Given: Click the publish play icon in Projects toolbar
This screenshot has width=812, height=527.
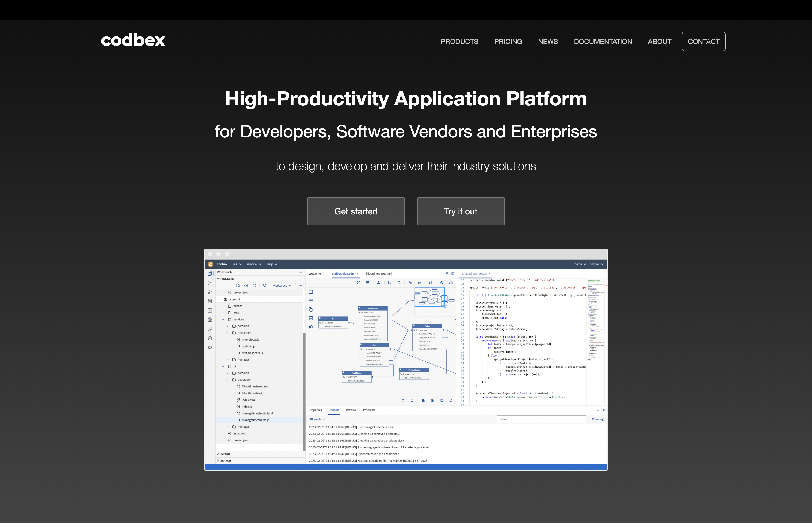Looking at the screenshot, I should 246,286.
